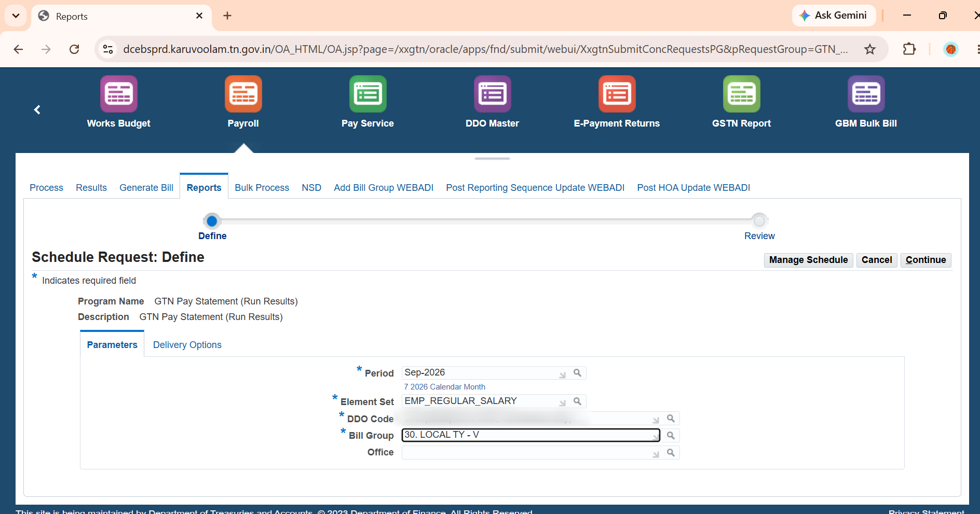Click the Ask Gemini button
Image resolution: width=980 pixels, height=514 pixels.
(834, 16)
